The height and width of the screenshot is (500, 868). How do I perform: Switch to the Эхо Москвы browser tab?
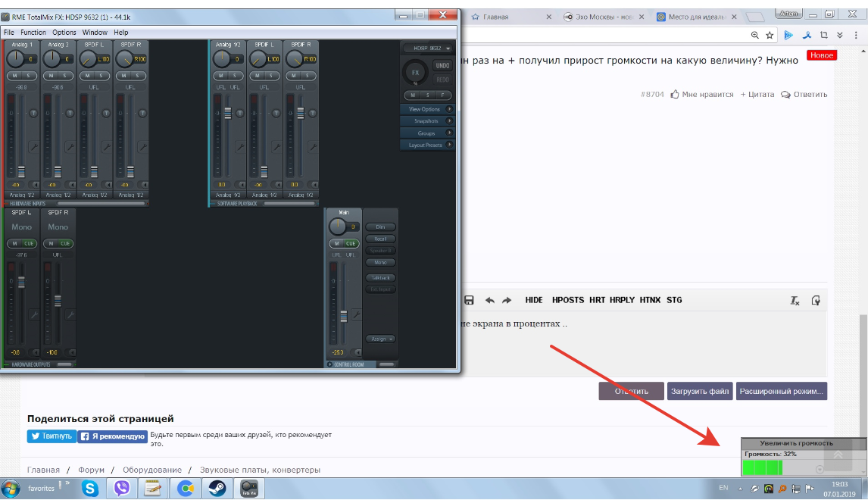(604, 17)
